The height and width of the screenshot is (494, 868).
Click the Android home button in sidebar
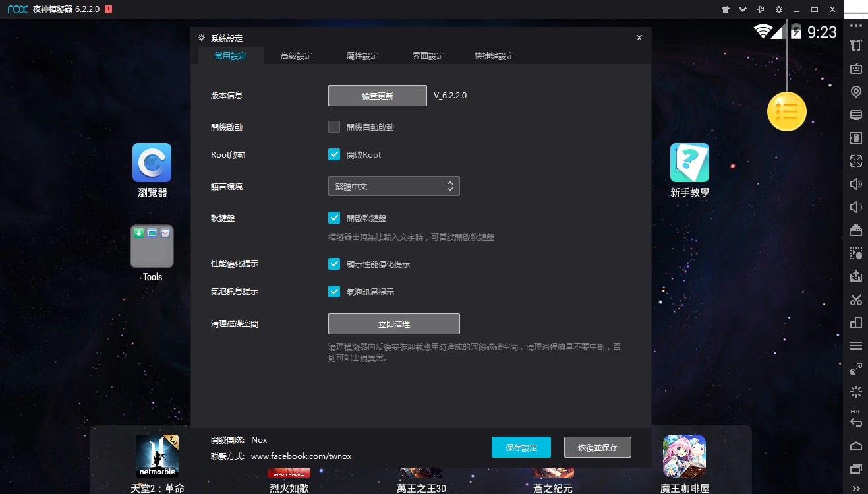click(x=856, y=446)
